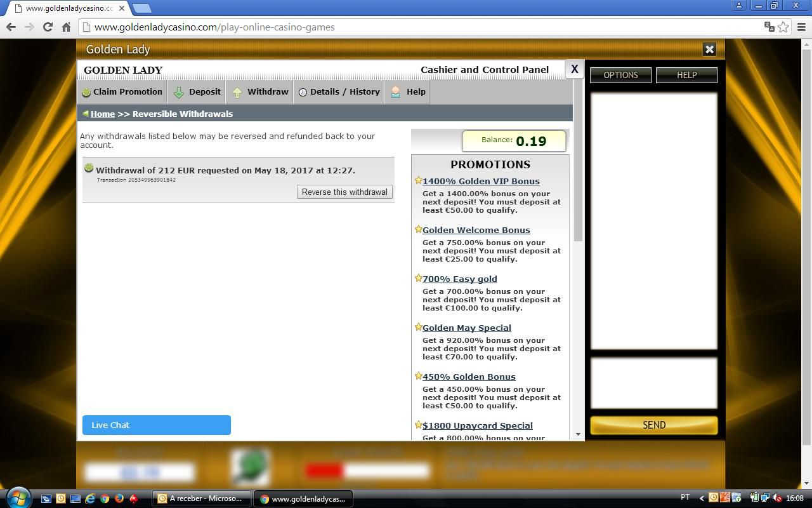Click the cashier panel vertical scrollbar
Viewport: 812px width, 508px height.
click(578, 159)
